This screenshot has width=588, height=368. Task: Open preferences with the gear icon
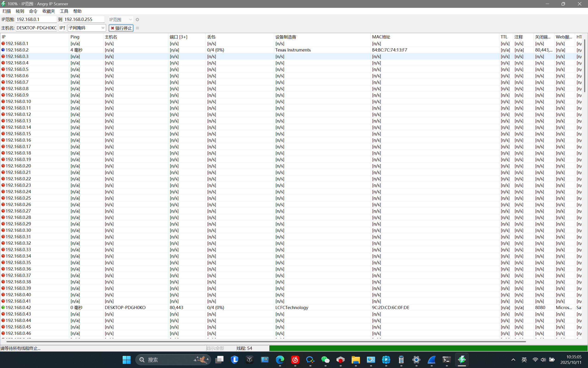coord(137,20)
